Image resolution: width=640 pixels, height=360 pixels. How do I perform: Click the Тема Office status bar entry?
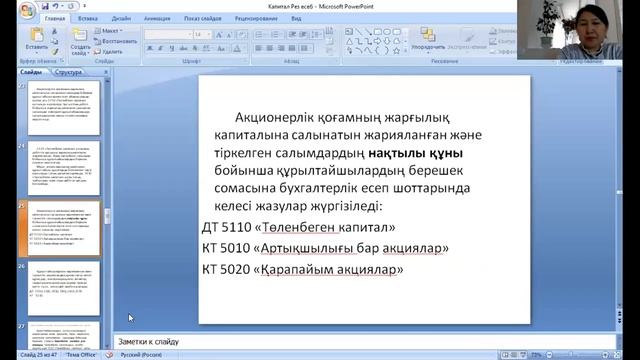tap(81, 355)
